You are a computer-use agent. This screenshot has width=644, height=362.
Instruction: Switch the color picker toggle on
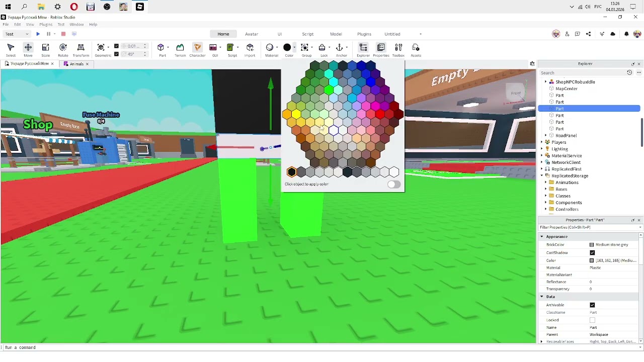[394, 185]
